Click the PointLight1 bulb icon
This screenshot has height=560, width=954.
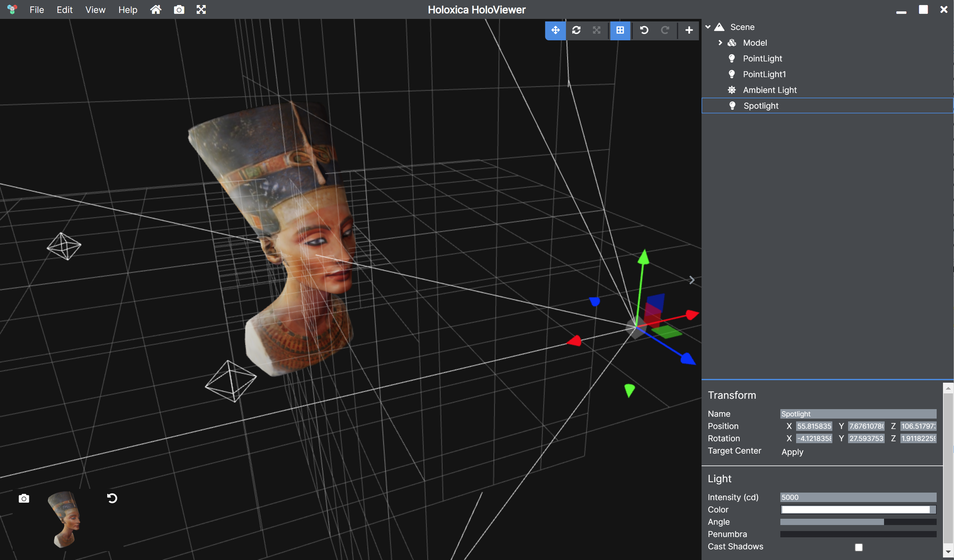tap(732, 74)
